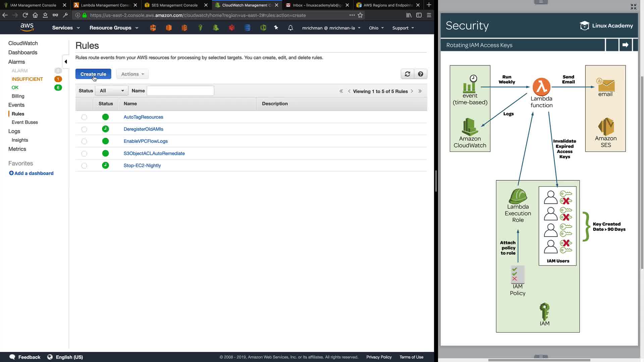Screen dimensions: 644x362
Task: Click the refresh rules icon button
Action: (407, 74)
